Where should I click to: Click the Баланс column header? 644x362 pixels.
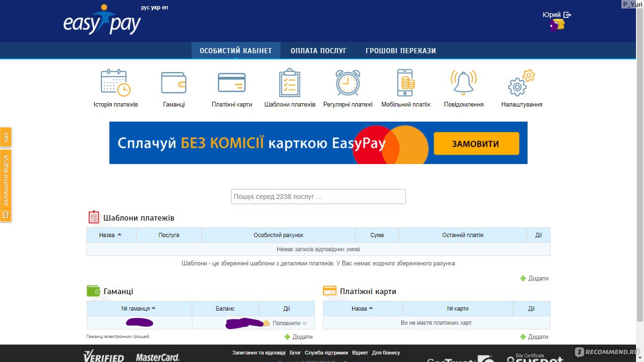coord(225,308)
